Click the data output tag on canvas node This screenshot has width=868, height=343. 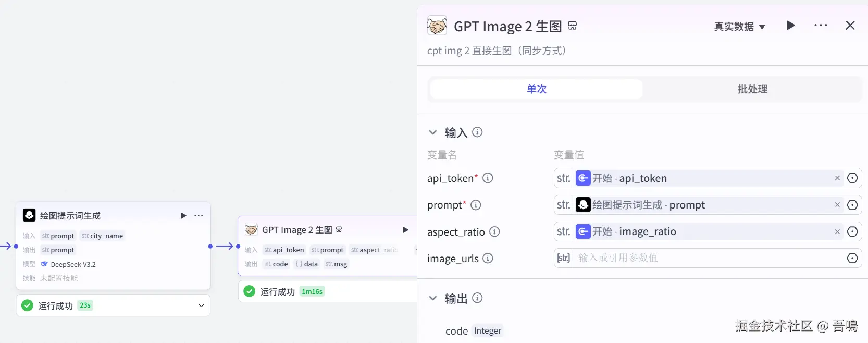point(306,264)
